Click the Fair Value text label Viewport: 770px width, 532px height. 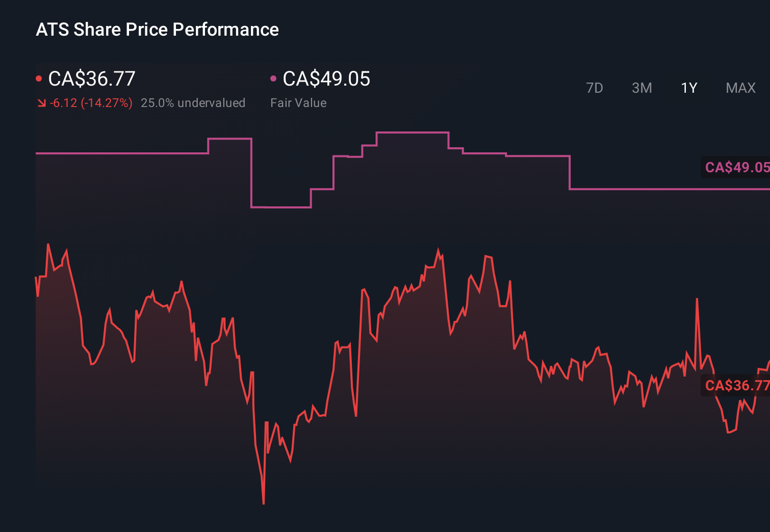coord(298,102)
